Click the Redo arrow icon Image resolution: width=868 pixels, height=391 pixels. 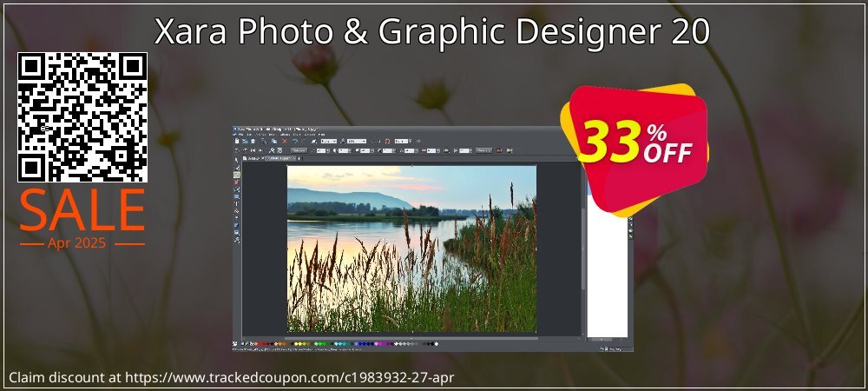tap(303, 142)
